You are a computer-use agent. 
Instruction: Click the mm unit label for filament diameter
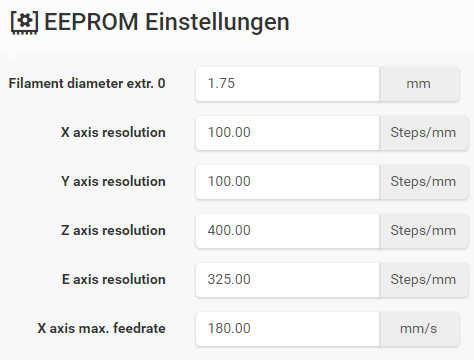click(419, 84)
